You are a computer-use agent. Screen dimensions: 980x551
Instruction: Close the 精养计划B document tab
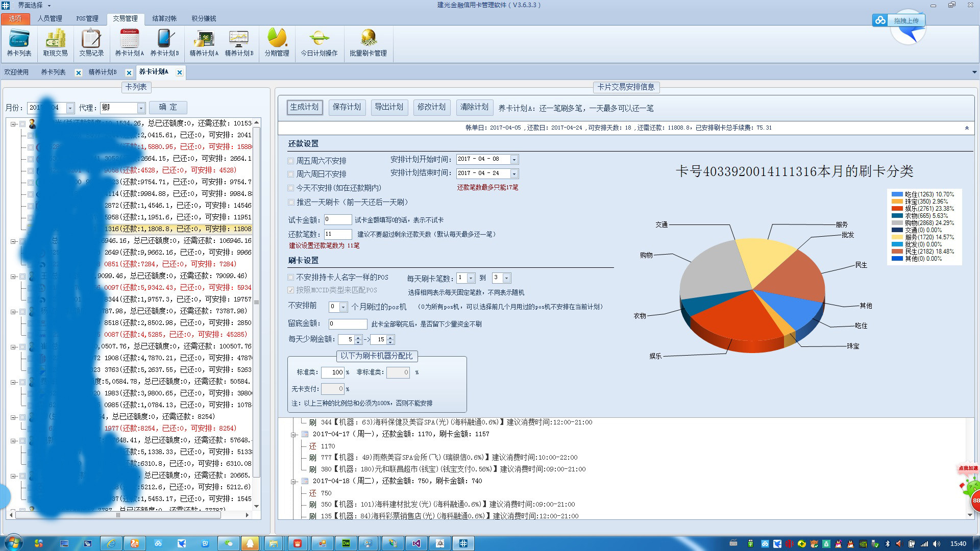[129, 72]
